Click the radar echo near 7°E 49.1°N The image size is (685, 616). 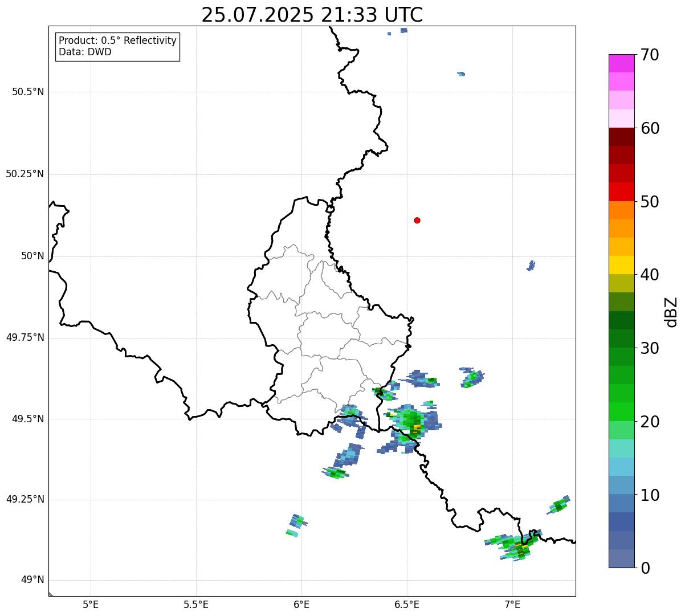click(x=513, y=545)
